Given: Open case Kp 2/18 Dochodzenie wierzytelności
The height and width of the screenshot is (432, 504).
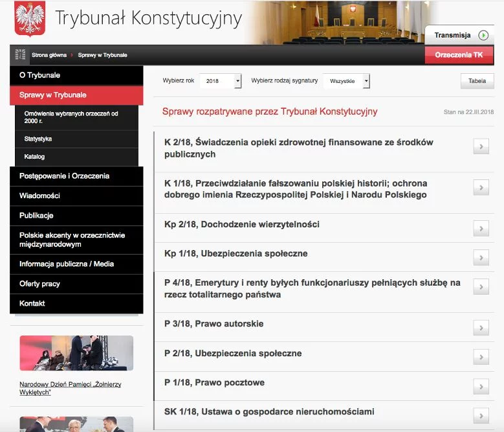Looking at the screenshot, I should [242, 224].
